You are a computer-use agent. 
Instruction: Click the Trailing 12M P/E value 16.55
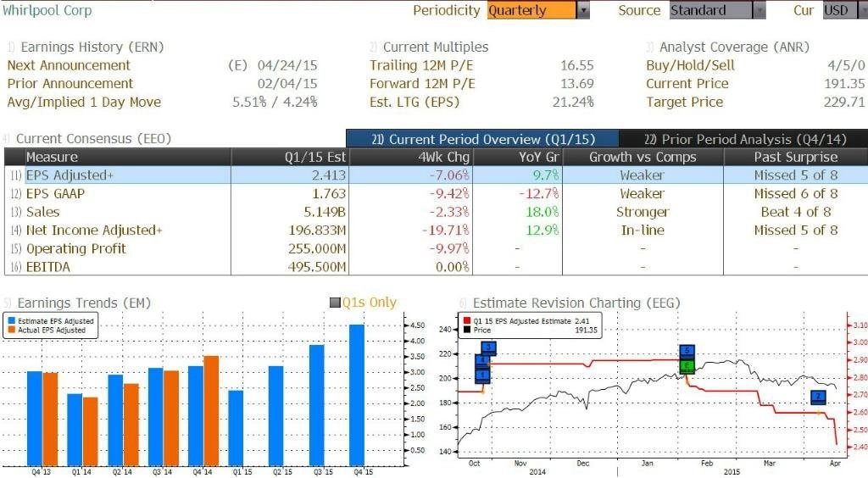coord(576,65)
